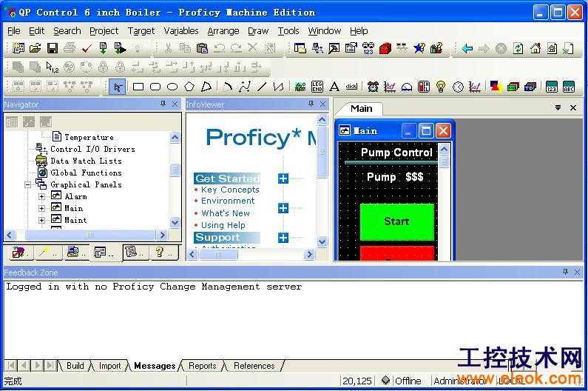This screenshot has height=391, width=588.
Task: Open project using the folder icon
Action: [36, 48]
